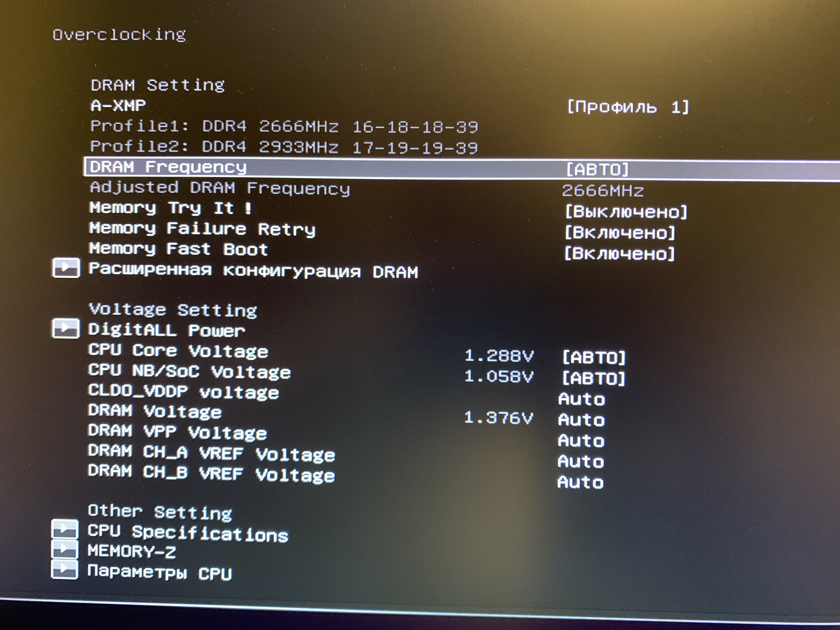Open the DRAM Frequency [АВТО] dropdown
The width and height of the screenshot is (840, 630).
[597, 169]
